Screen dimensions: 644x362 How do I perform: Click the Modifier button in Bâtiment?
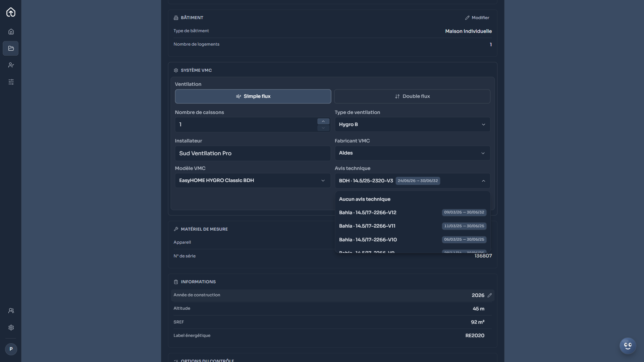[477, 18]
